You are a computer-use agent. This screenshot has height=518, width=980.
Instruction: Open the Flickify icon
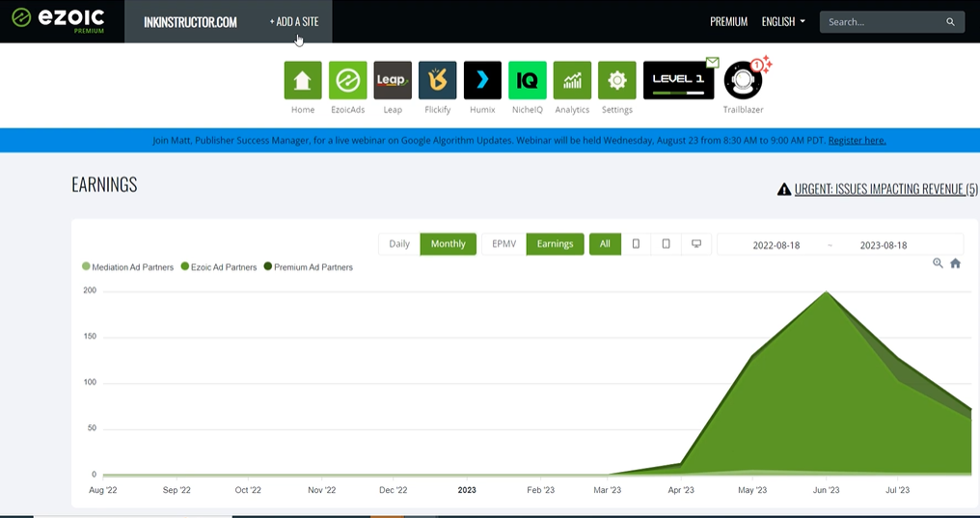pos(438,81)
